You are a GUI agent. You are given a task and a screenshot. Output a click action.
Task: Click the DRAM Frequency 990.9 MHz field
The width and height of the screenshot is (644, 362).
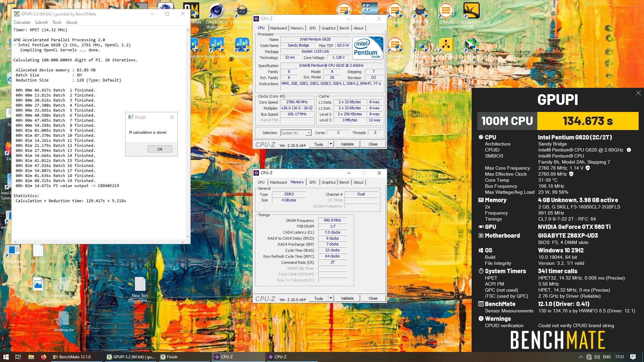pos(332,221)
